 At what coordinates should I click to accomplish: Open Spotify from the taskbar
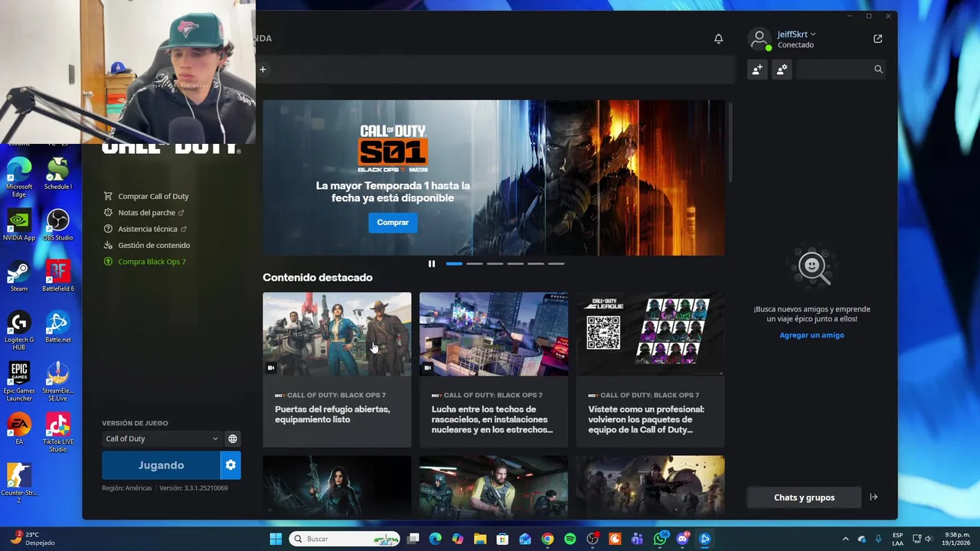click(570, 539)
